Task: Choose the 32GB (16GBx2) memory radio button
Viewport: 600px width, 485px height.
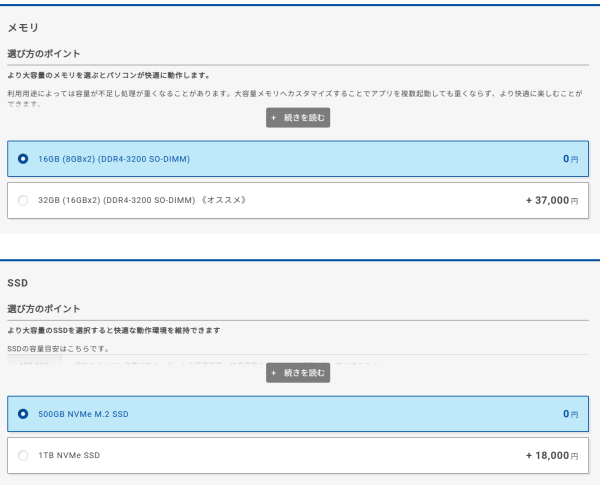Action: tap(23, 200)
